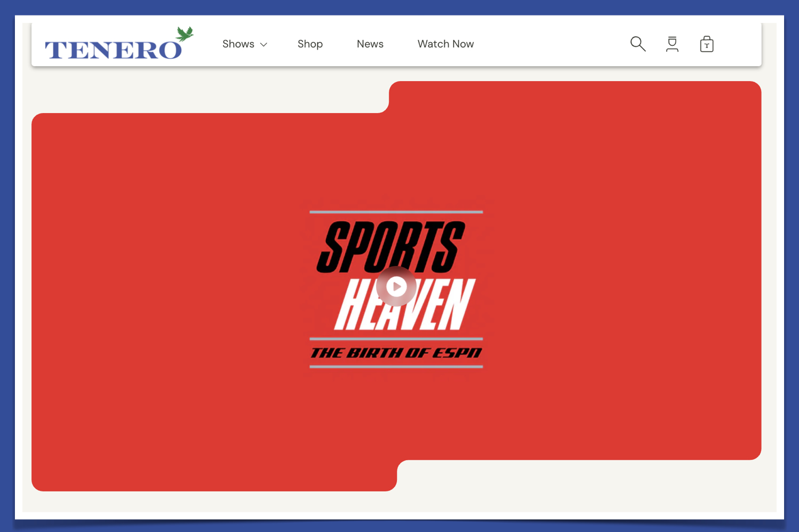Click the gray line above SPORTS
Viewport: 799px width, 532px height.
(396, 212)
